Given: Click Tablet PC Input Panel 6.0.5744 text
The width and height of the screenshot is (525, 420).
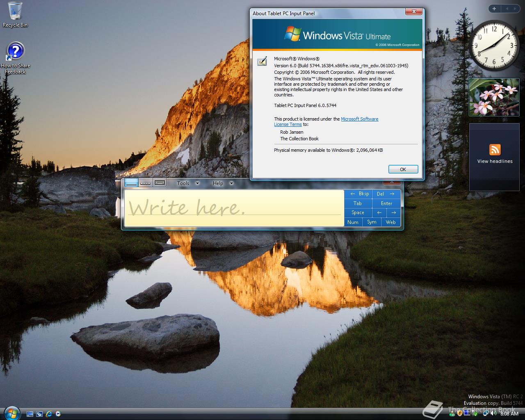Looking at the screenshot, I should click(x=305, y=105).
